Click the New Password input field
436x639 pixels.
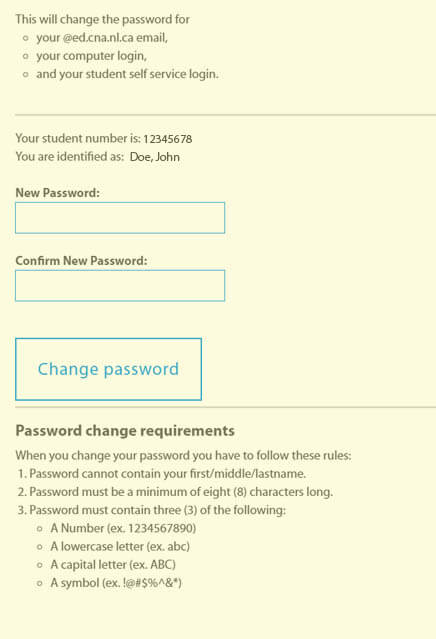[120, 218]
